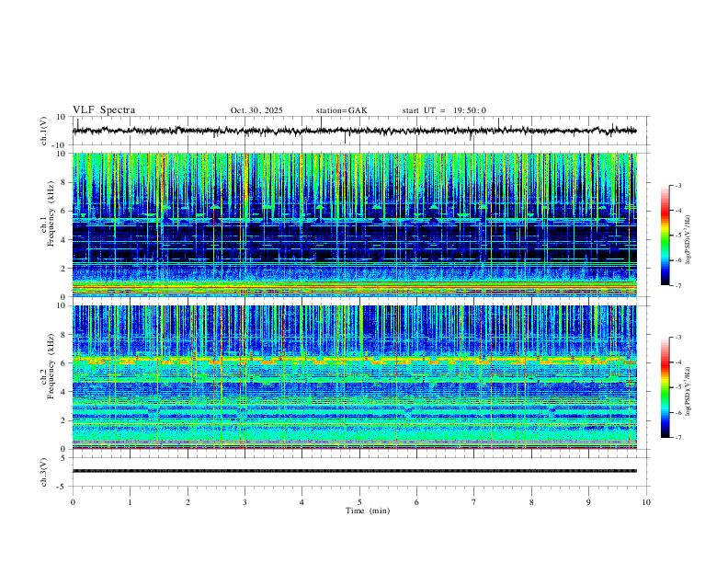This screenshot has width=728, height=563.
Task: Click the "-10" tick on ch.1(V) axis
Action: click(59, 145)
